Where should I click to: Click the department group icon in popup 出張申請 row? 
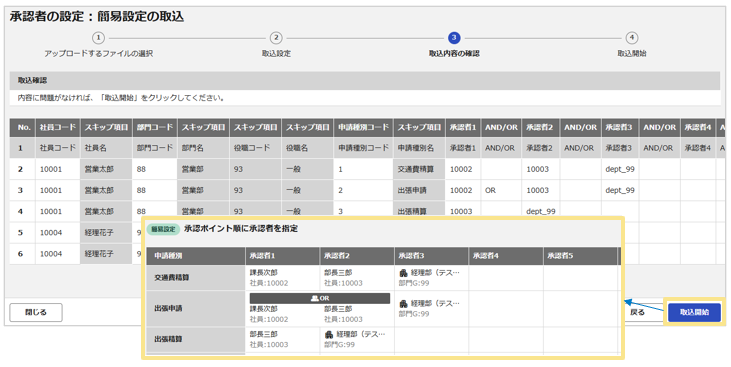404,304
